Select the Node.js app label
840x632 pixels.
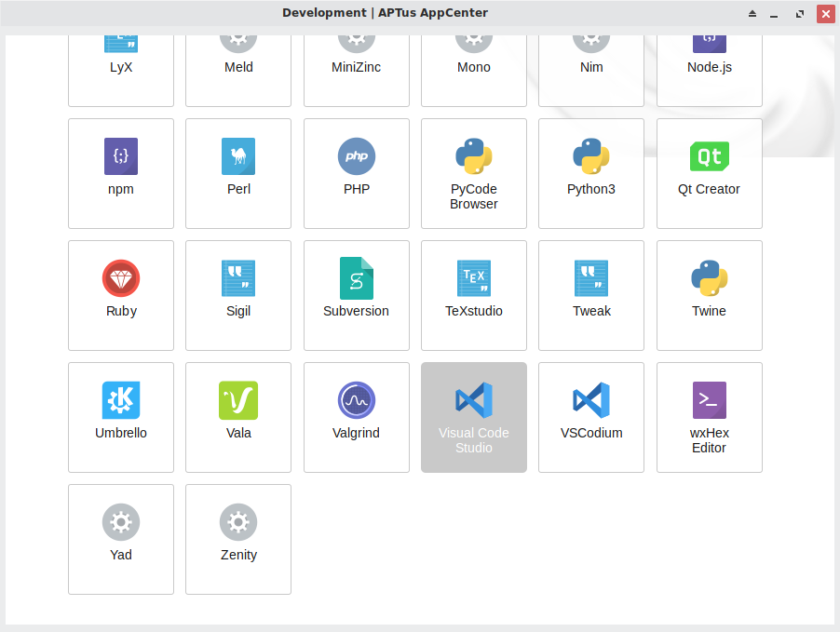[x=710, y=67]
